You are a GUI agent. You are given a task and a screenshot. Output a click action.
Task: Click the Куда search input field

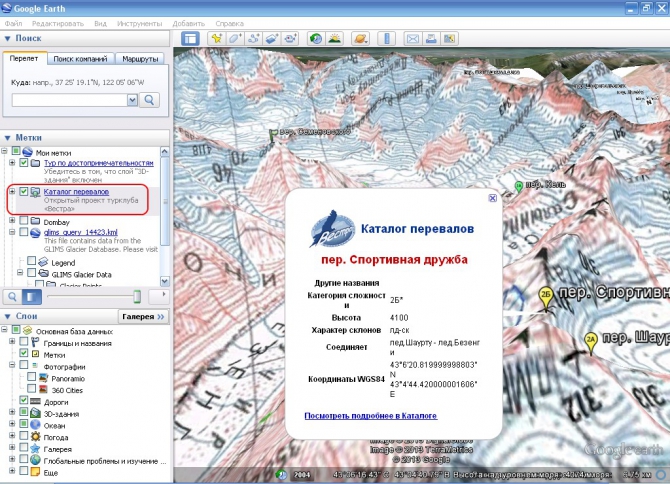70,100
